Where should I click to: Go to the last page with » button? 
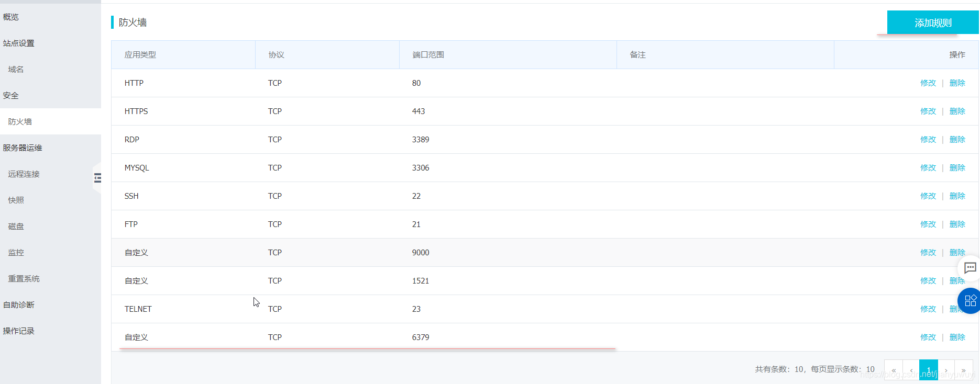964,370
